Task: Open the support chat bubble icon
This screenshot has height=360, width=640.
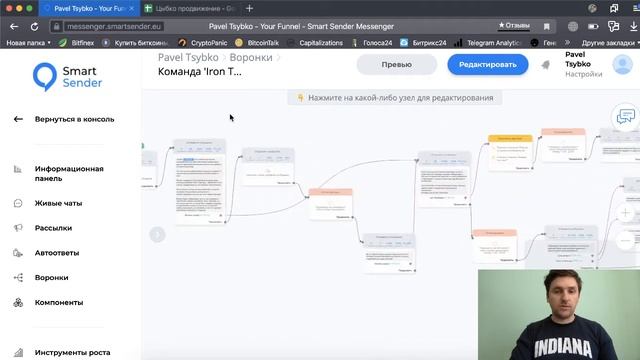Action: tap(625, 117)
